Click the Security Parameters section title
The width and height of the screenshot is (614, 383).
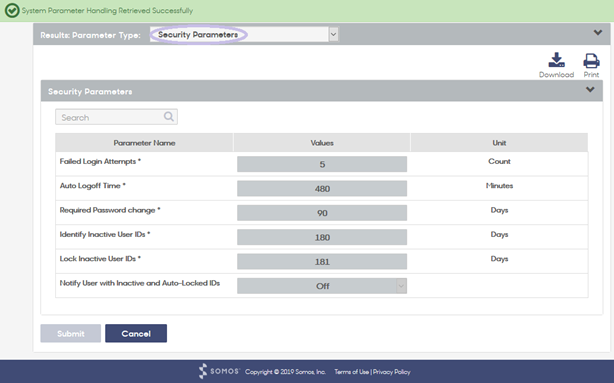(x=90, y=92)
